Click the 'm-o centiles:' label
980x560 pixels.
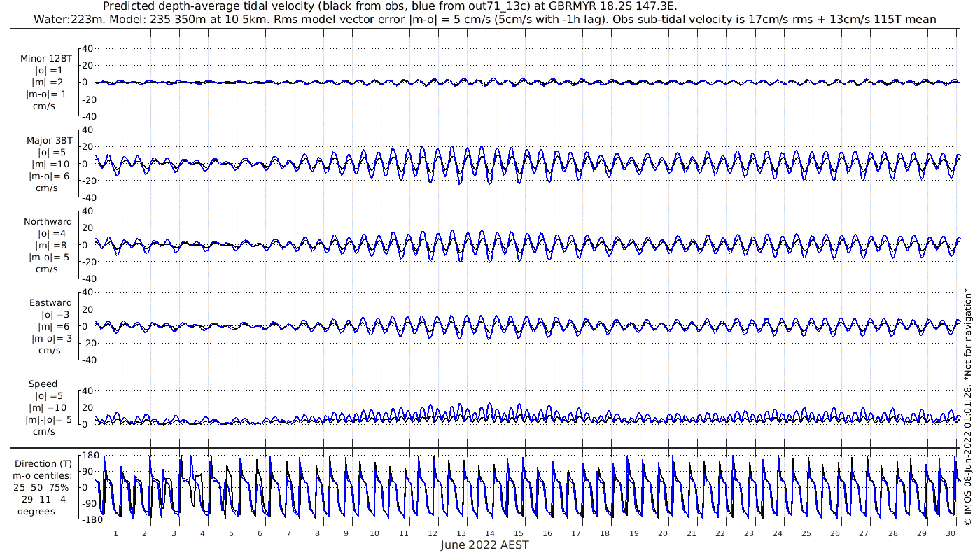point(43,475)
